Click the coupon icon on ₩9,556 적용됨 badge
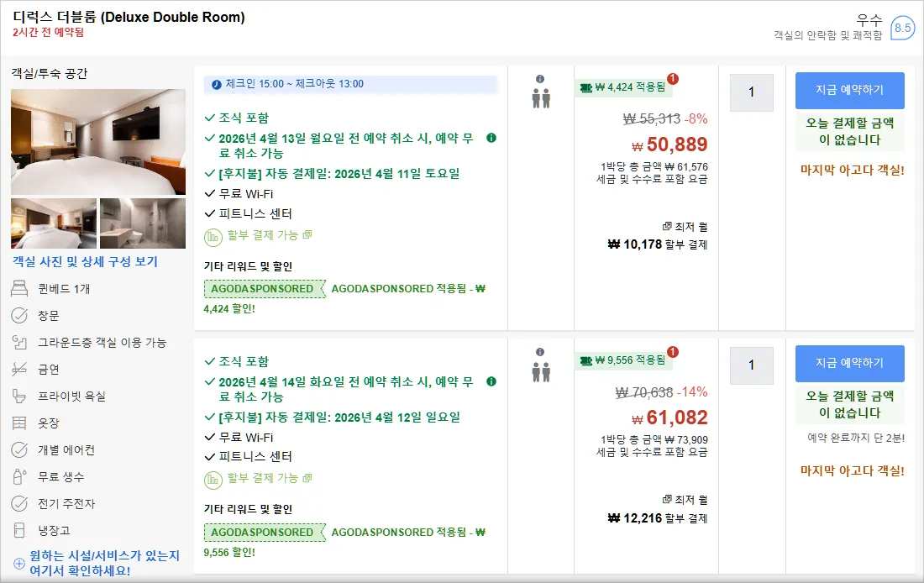Image resolution: width=924 pixels, height=583 pixels. click(x=585, y=360)
